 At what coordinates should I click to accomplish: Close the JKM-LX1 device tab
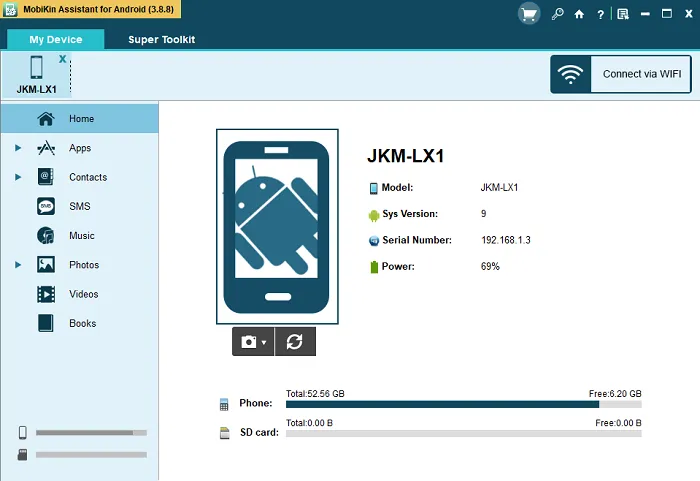tap(62, 59)
